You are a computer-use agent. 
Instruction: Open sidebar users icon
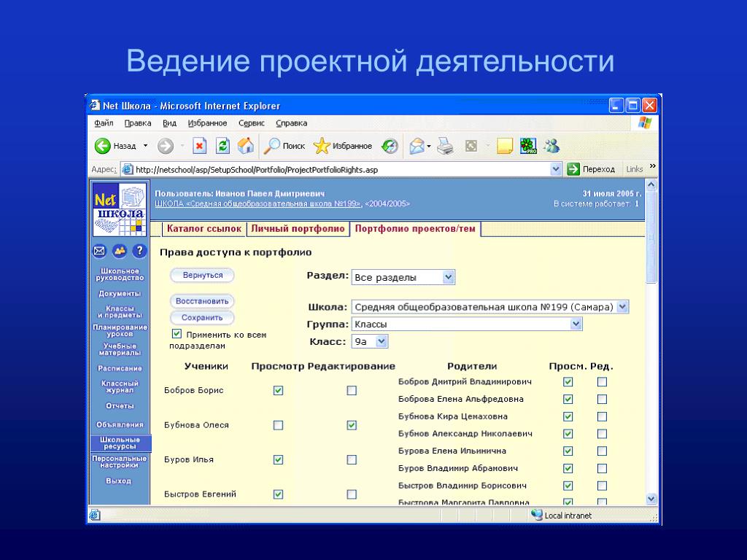pyautogui.click(x=119, y=251)
